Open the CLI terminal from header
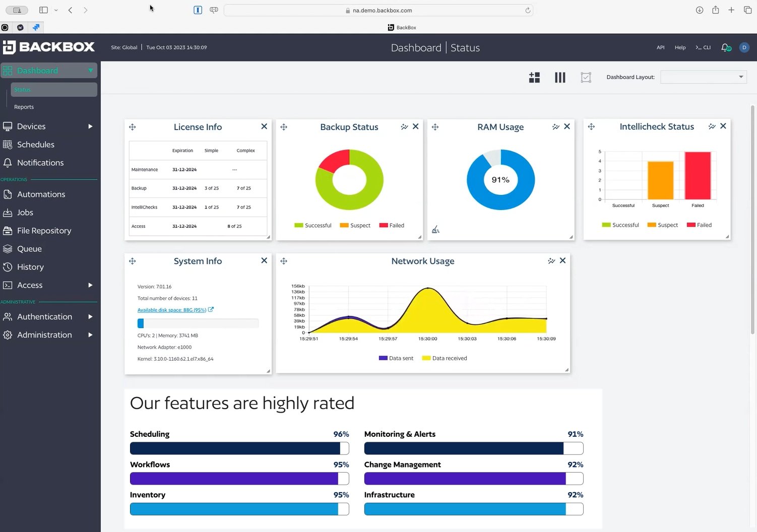This screenshot has height=532, width=757. (703, 47)
